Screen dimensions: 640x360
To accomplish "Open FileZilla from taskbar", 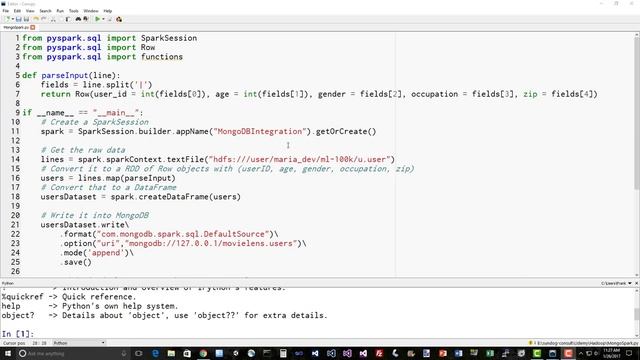I will 380,353.
